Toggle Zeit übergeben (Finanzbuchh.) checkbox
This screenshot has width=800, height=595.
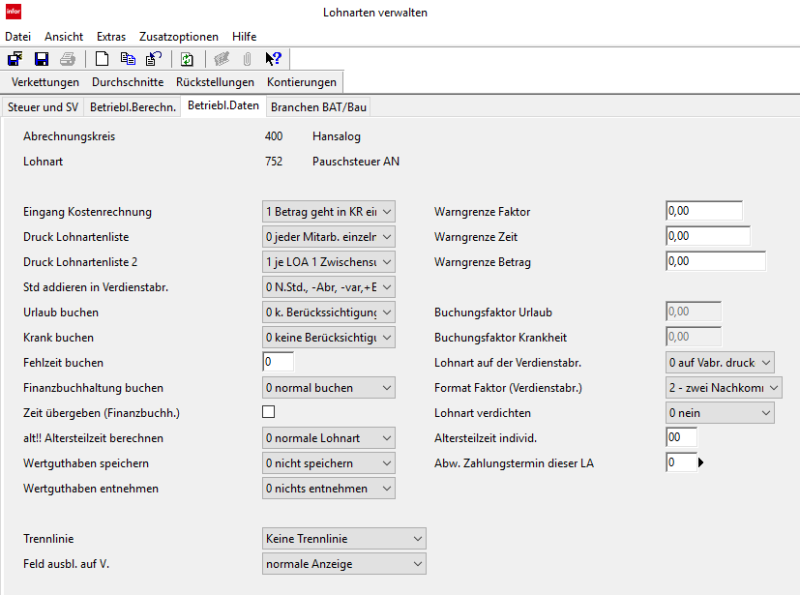tap(268, 412)
